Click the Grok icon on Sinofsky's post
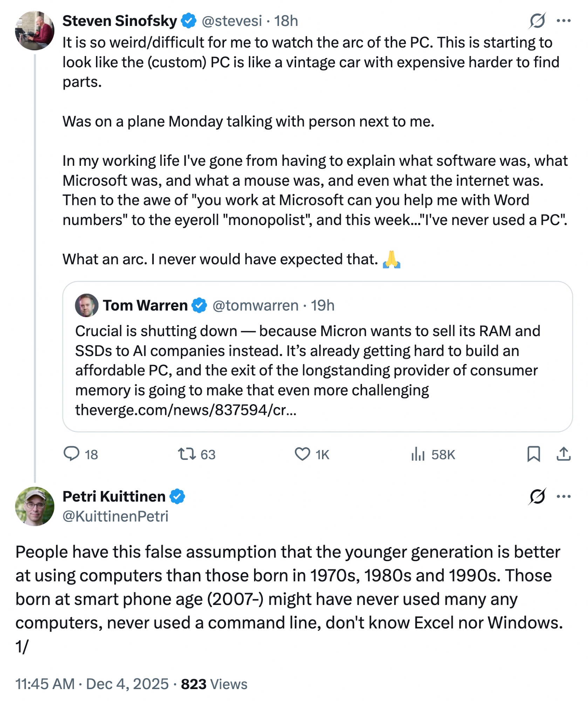The width and height of the screenshot is (588, 701). [x=537, y=21]
